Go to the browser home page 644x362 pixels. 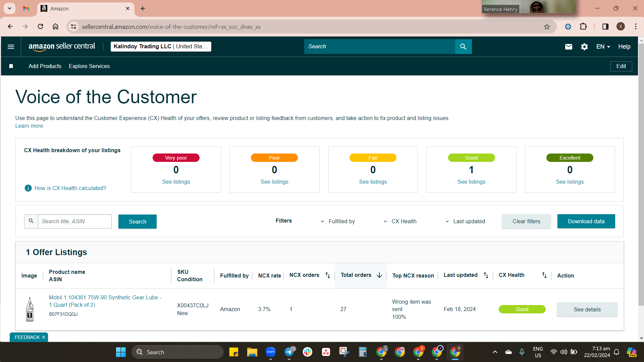point(56,26)
